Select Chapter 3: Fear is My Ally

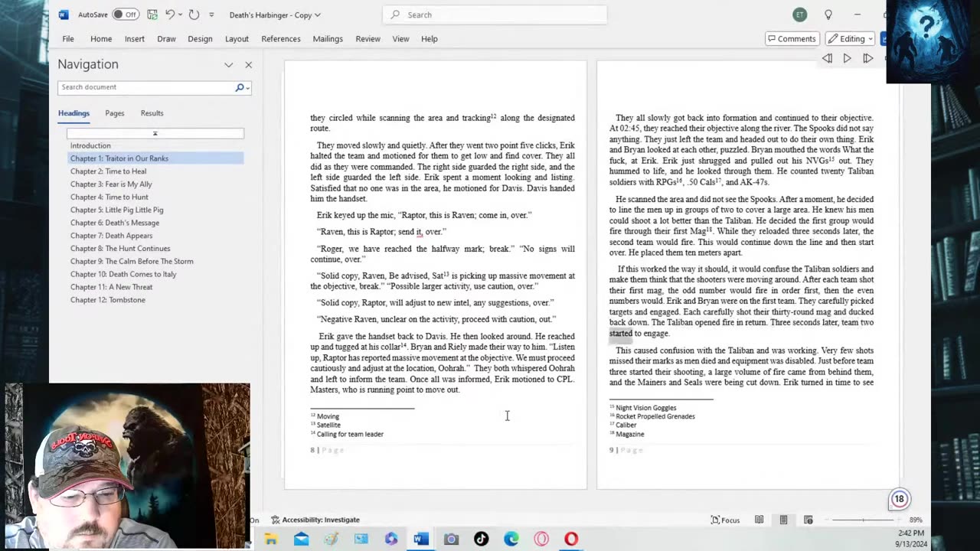pyautogui.click(x=111, y=184)
